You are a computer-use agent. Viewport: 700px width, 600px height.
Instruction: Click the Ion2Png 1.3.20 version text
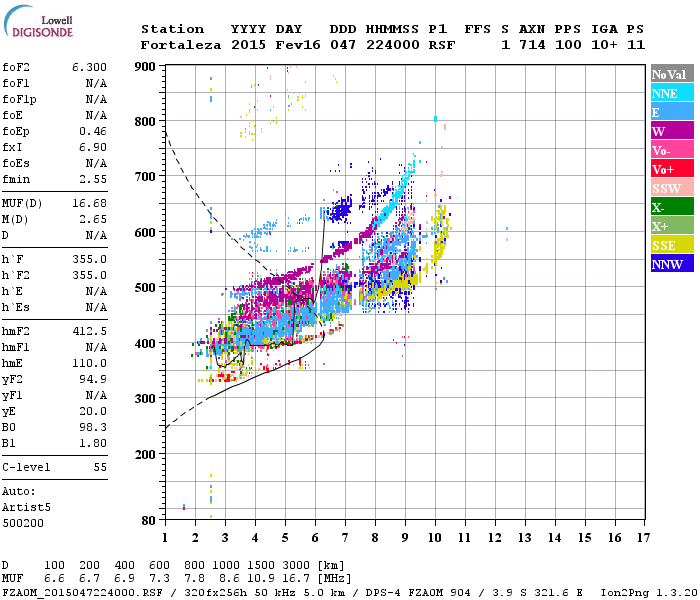pyautogui.click(x=649, y=593)
